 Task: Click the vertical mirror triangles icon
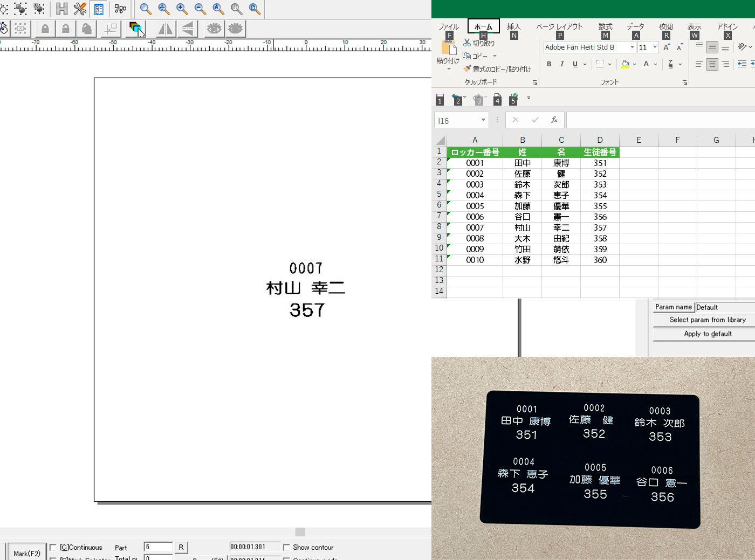coord(188,29)
